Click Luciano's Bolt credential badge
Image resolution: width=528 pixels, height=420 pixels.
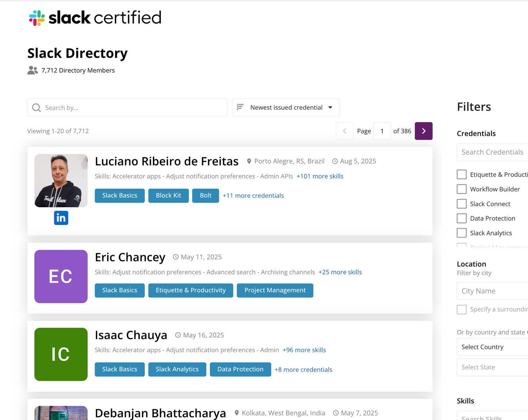[x=206, y=196]
